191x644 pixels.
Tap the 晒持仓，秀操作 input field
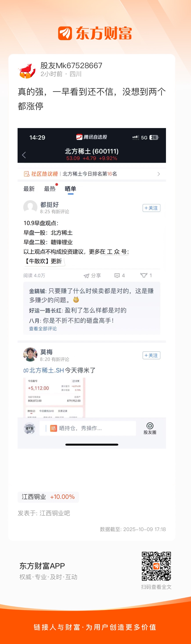(88, 428)
